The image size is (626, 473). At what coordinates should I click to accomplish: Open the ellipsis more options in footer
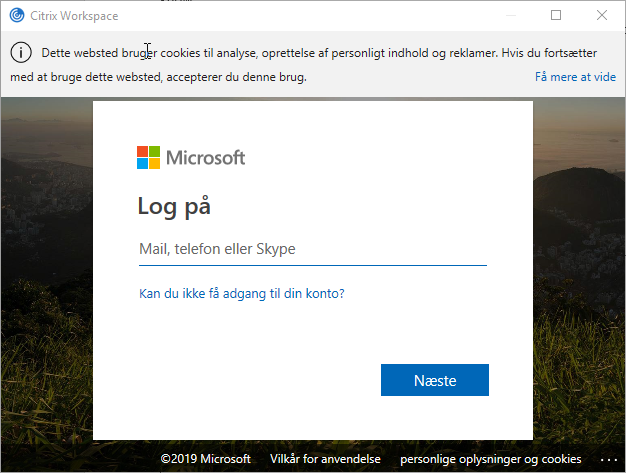tap(609, 460)
